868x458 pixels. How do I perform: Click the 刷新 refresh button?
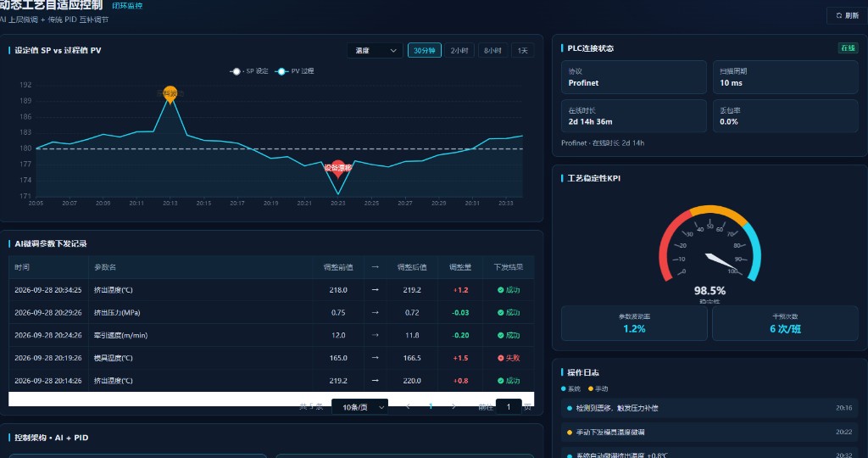pos(847,15)
